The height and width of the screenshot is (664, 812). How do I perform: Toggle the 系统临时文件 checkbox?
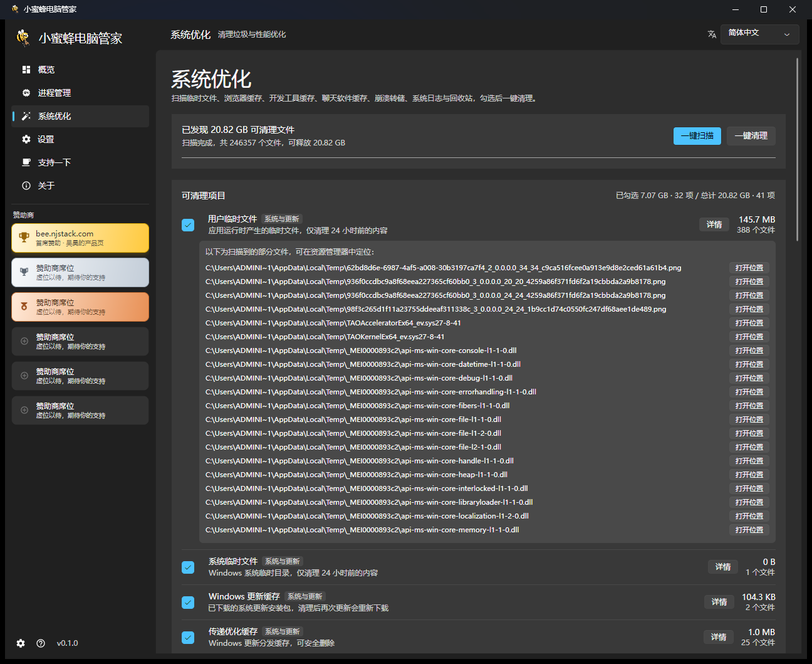pos(188,567)
